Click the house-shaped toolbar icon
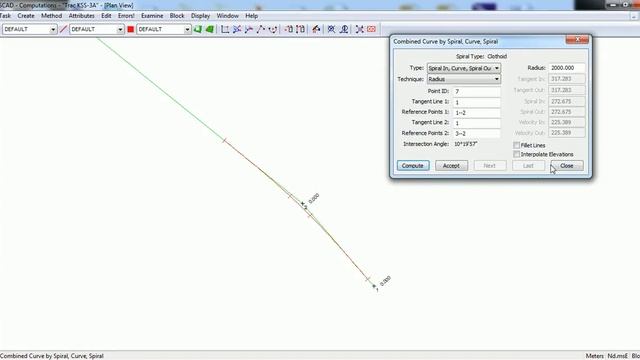This screenshot has width=640, height=360. coord(316,29)
